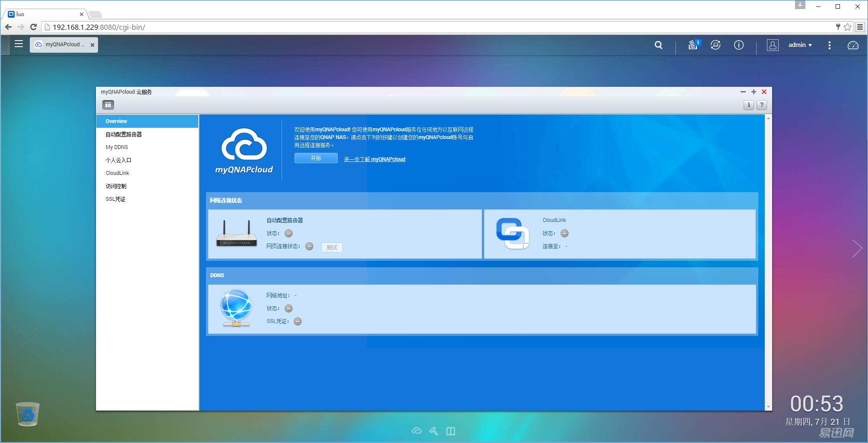
Task: Click the DDNS 状态 indicator
Action: point(288,308)
